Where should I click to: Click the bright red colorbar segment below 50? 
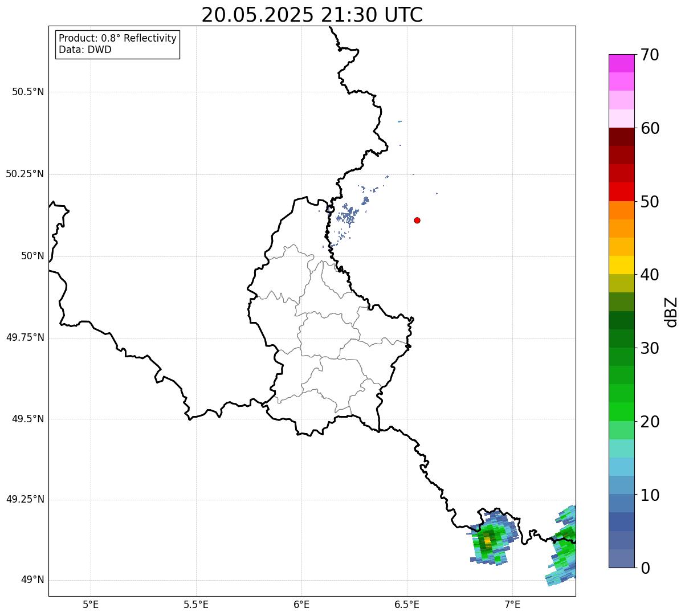point(621,192)
